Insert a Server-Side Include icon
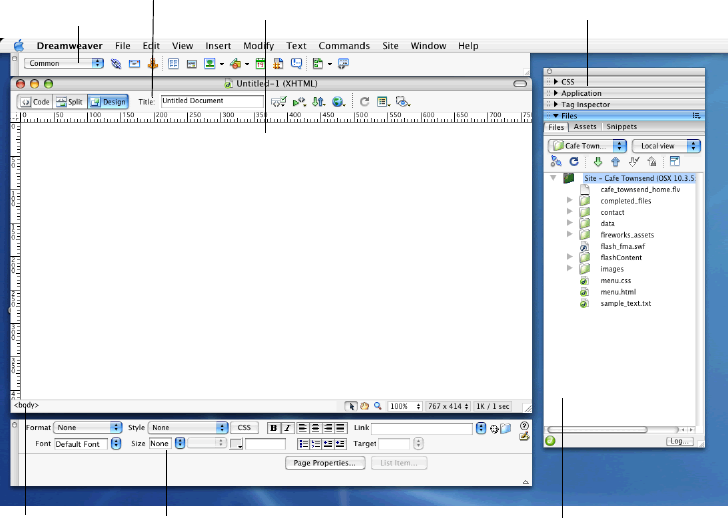 point(278,64)
